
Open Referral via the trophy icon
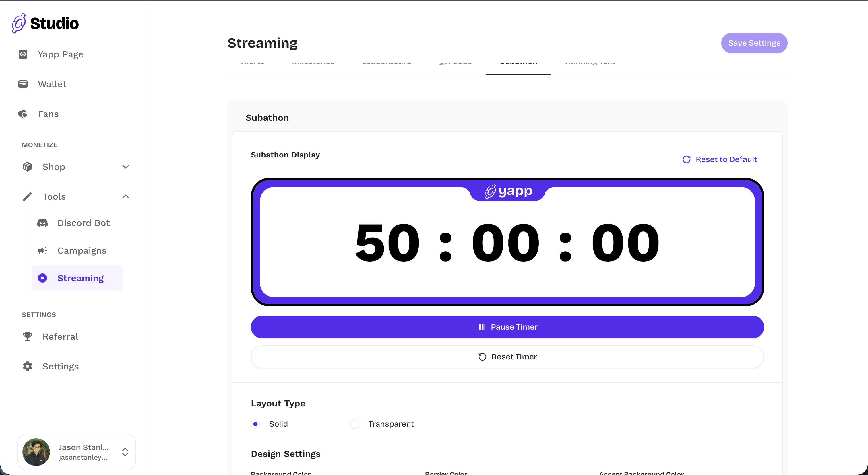[27, 336]
